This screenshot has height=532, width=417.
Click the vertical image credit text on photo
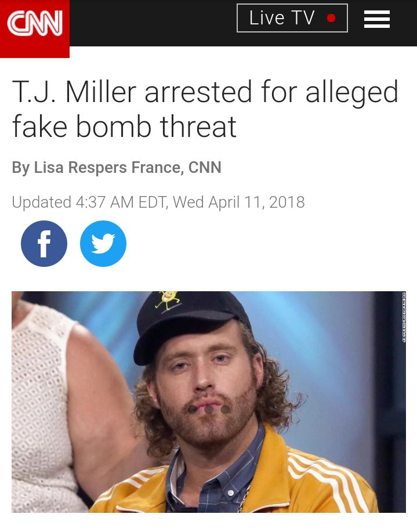click(404, 317)
